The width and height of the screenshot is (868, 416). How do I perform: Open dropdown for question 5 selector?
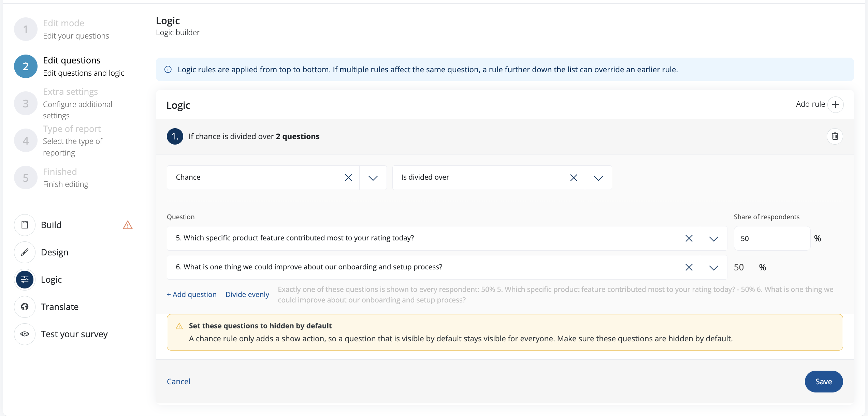coord(713,238)
